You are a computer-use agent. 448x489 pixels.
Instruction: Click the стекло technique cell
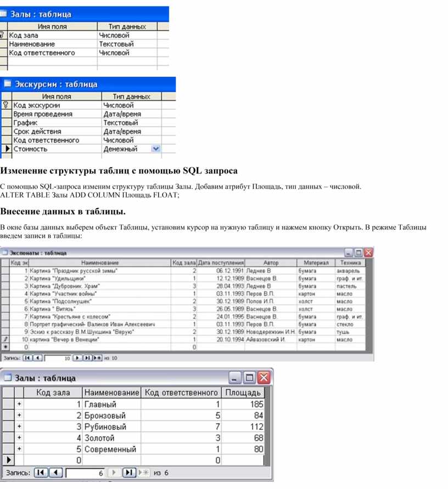(x=350, y=324)
